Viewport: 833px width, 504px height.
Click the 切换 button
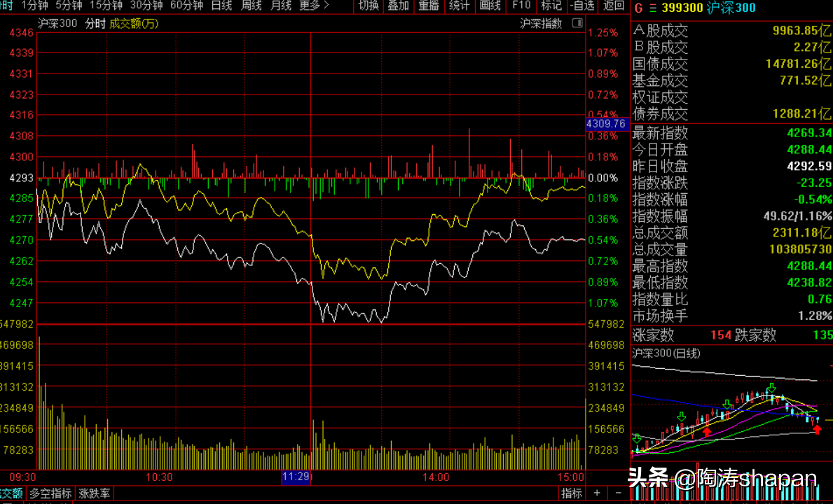368,6
